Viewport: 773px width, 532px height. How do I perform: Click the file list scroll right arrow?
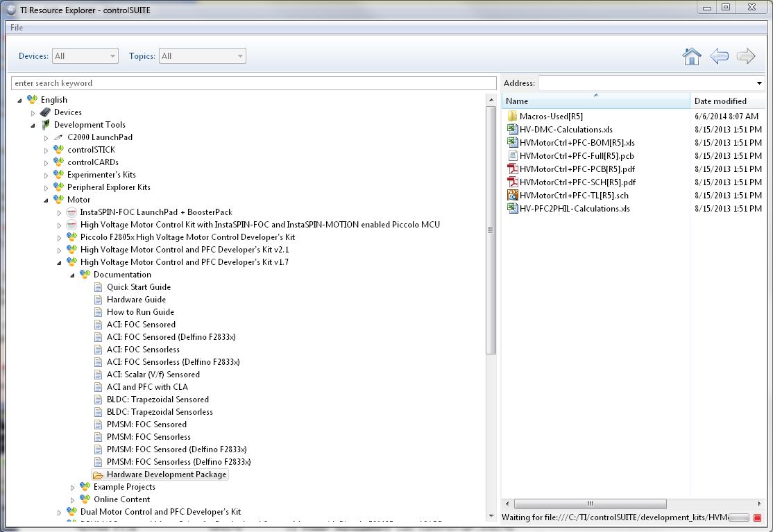click(759, 504)
